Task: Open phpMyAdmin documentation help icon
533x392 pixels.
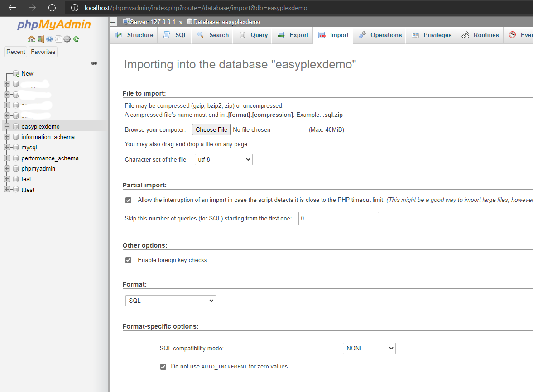Action: pyautogui.click(x=49, y=39)
